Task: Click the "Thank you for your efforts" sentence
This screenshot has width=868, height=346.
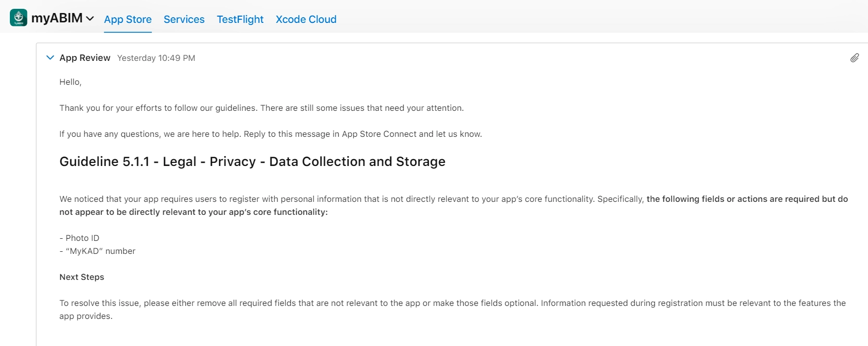Action: click(x=261, y=108)
